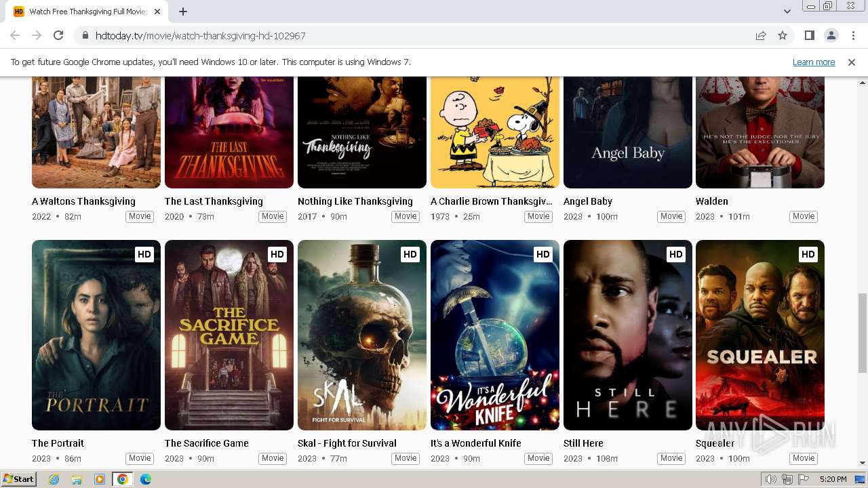Bookmark this page with the star icon
868x488 pixels.
click(x=783, y=35)
